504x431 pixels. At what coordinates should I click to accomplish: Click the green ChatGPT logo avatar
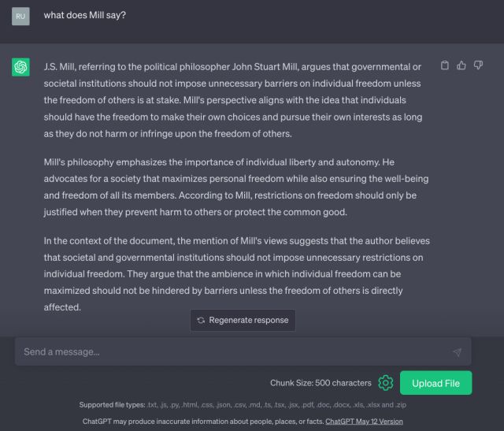pyautogui.click(x=21, y=67)
